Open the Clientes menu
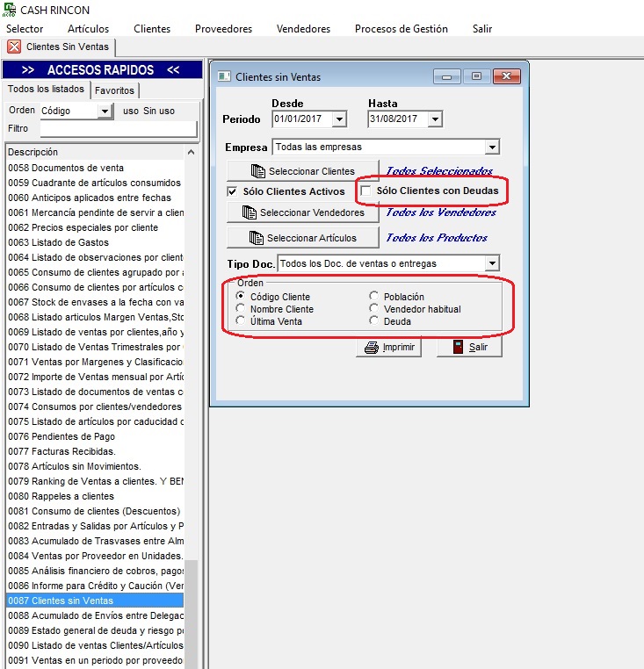The height and width of the screenshot is (669, 644). click(x=152, y=29)
